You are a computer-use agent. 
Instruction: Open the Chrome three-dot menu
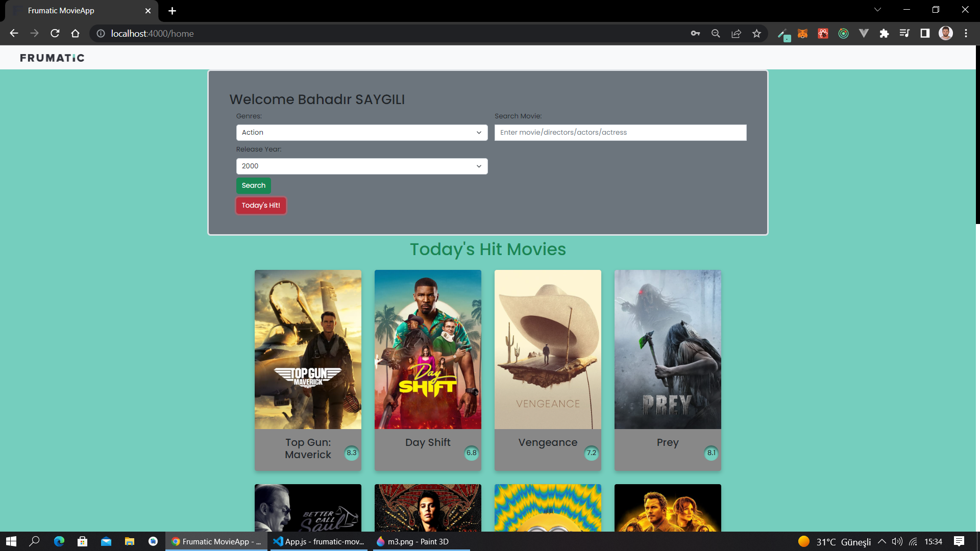click(966, 33)
